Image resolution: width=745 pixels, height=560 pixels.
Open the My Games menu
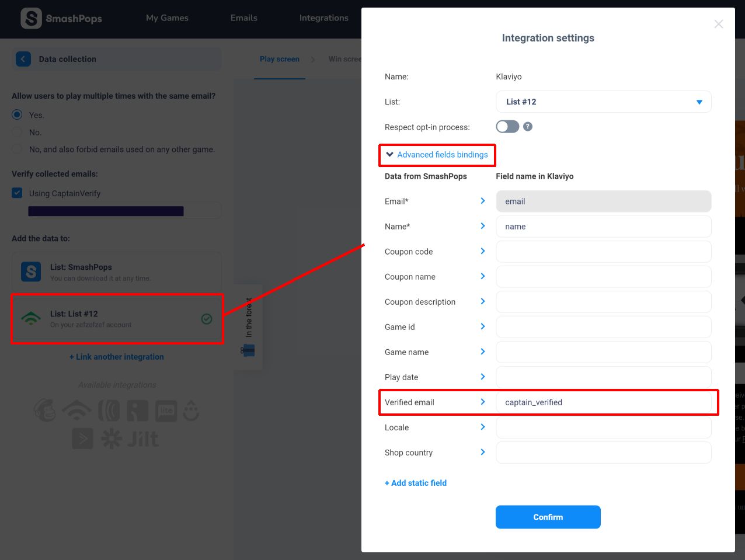(167, 18)
